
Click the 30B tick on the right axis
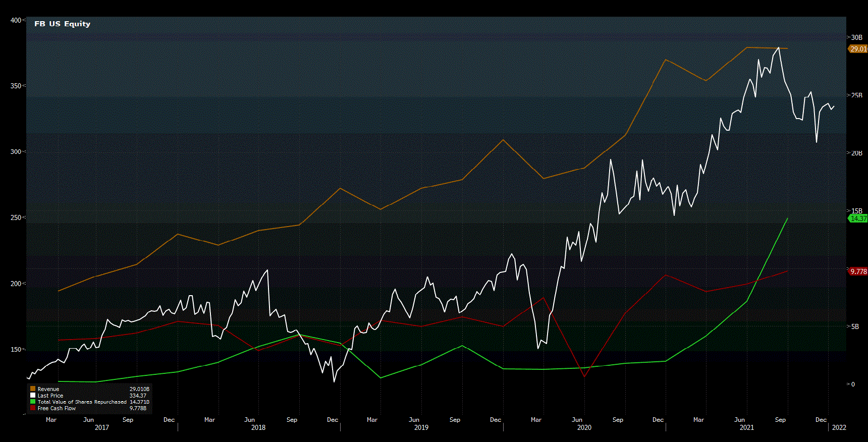tap(856, 37)
